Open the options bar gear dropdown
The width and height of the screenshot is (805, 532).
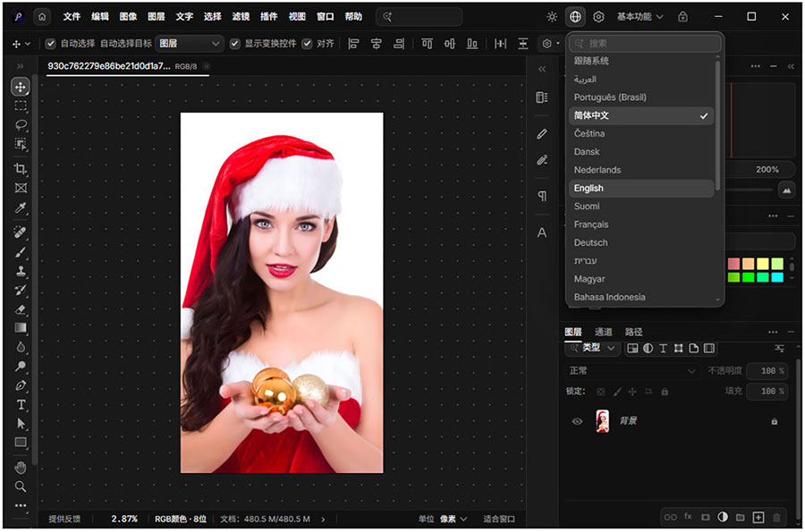[x=550, y=44]
